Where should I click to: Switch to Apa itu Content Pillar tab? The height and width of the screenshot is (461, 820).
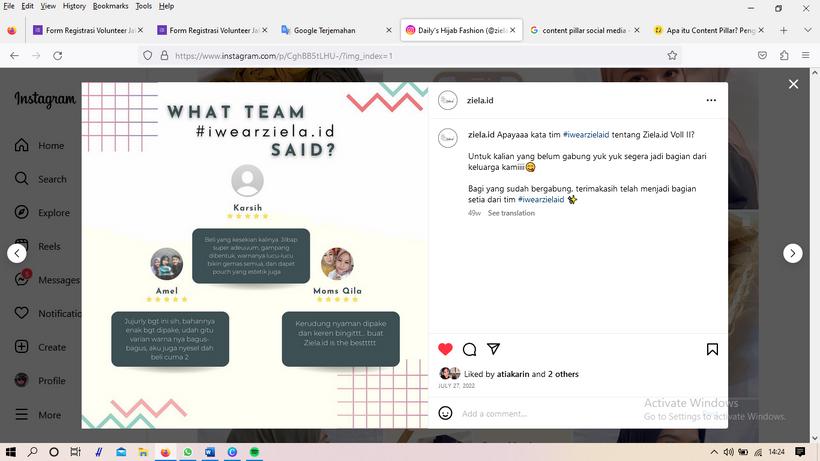pos(709,30)
